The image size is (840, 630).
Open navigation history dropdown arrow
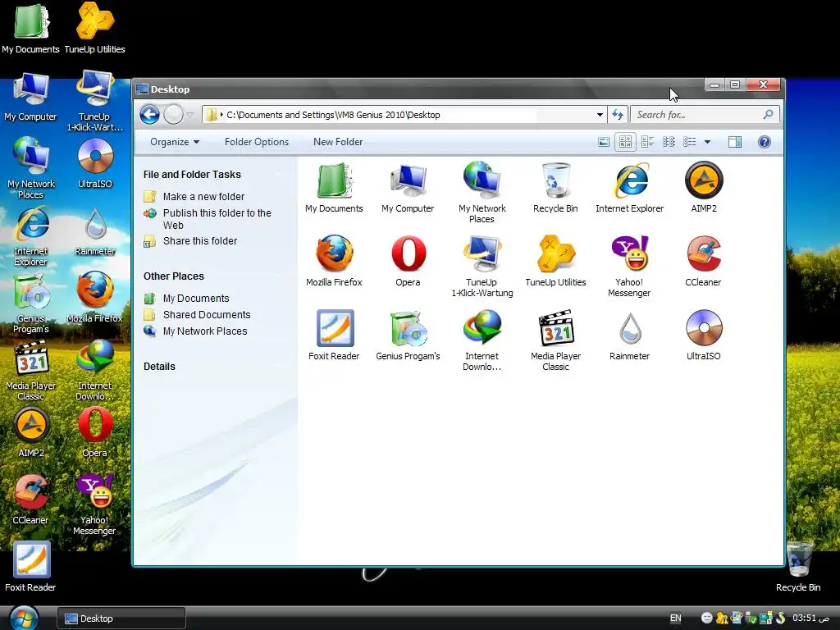point(189,115)
